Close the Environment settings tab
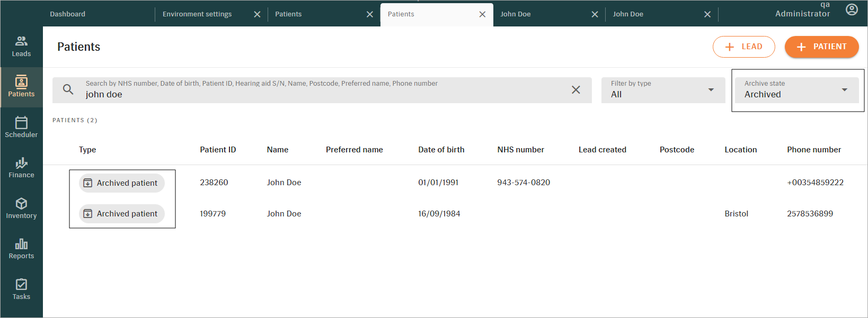This screenshot has width=868, height=318. 257,14
